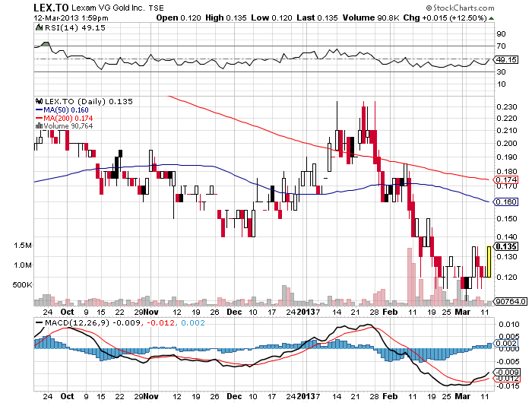Click Feb on the MACD panel date axis
This screenshot has height=403, width=532.
pos(390,396)
